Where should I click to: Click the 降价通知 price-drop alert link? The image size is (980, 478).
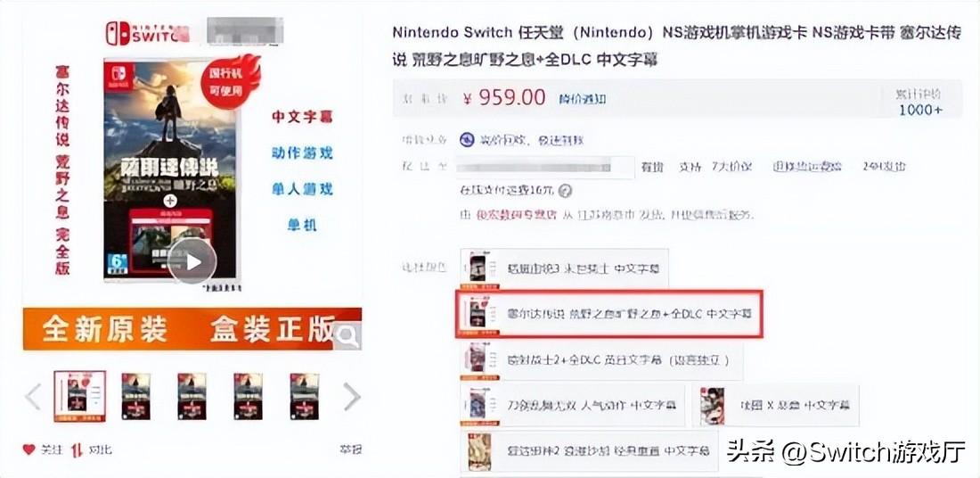pyautogui.click(x=583, y=99)
